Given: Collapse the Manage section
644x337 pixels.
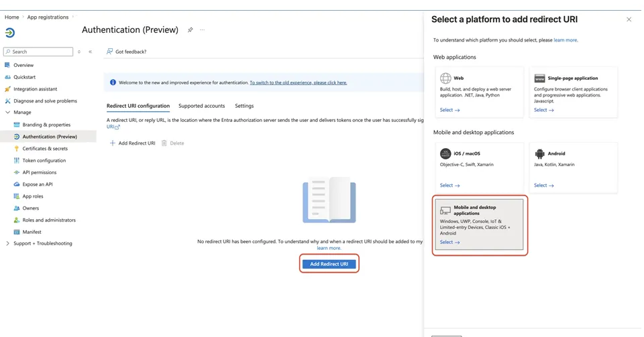Looking at the screenshot, I should tap(7, 113).
